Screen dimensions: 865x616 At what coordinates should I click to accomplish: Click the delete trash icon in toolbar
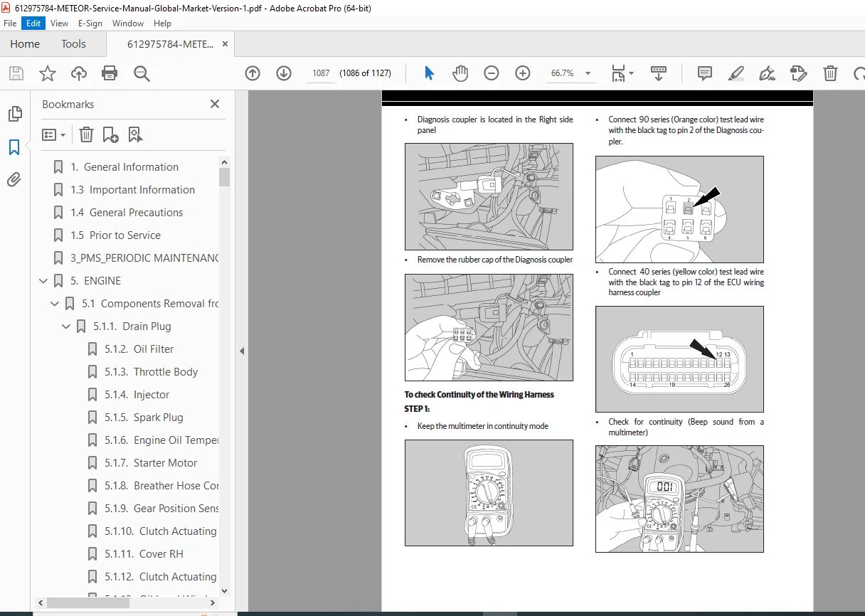830,73
